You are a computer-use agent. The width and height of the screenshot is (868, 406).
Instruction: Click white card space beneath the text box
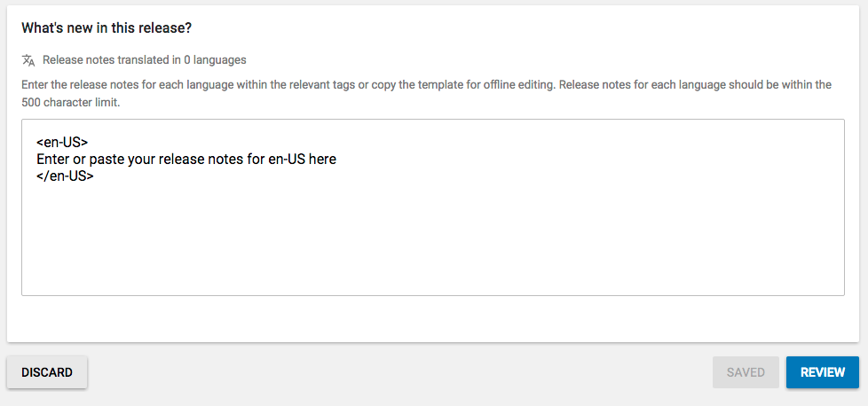432,319
